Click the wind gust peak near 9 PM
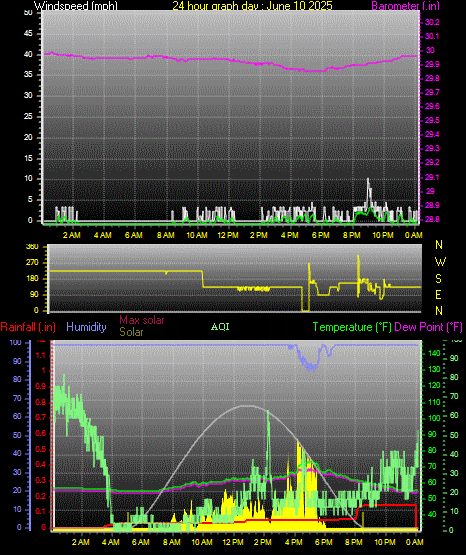 [368, 179]
